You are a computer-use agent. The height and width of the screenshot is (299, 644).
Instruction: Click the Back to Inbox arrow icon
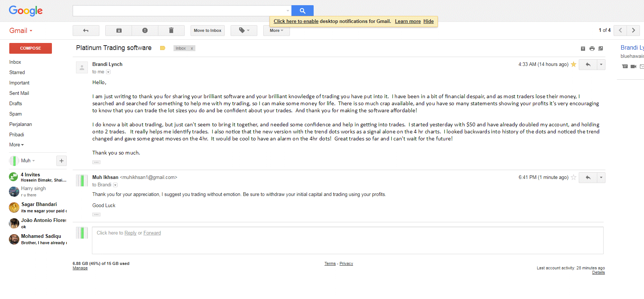(86, 30)
